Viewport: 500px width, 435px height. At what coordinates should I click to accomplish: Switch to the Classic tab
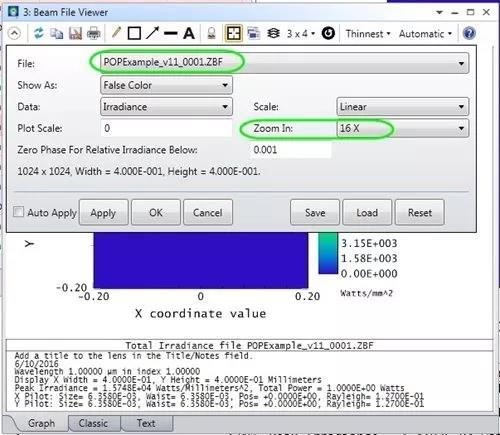pyautogui.click(x=93, y=423)
